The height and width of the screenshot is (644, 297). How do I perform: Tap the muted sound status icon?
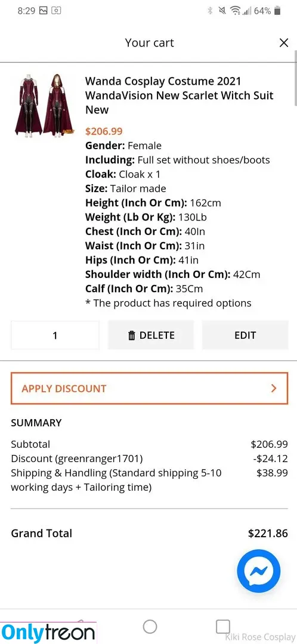click(222, 11)
